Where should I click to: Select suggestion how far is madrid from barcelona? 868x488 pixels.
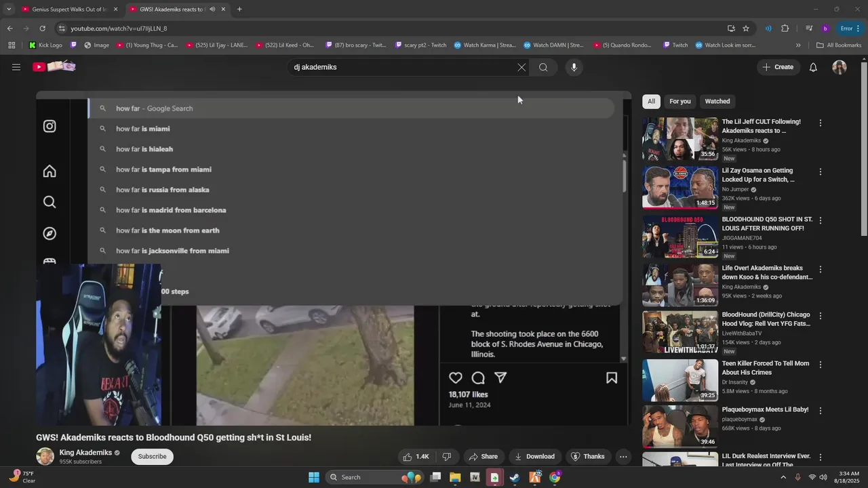point(351,210)
